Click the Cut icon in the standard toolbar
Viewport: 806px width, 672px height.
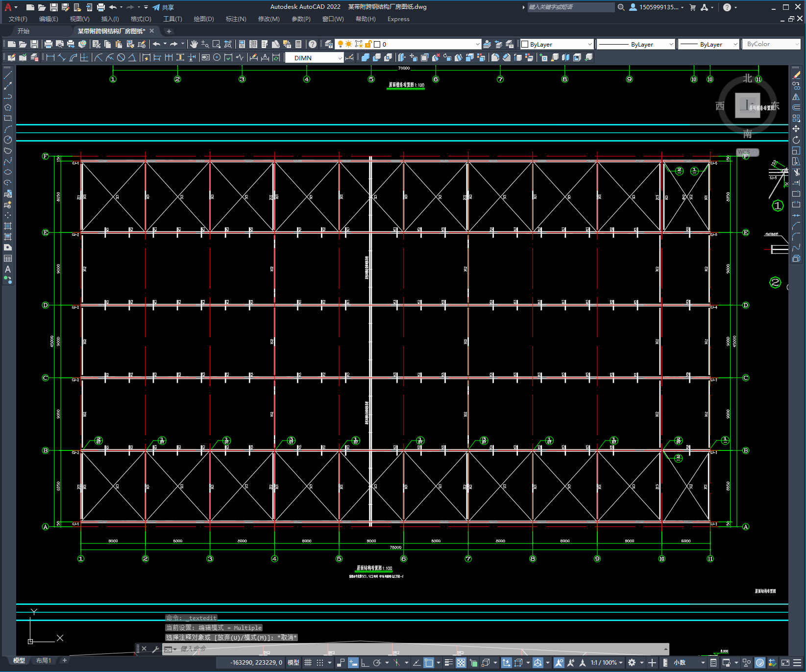(x=97, y=44)
